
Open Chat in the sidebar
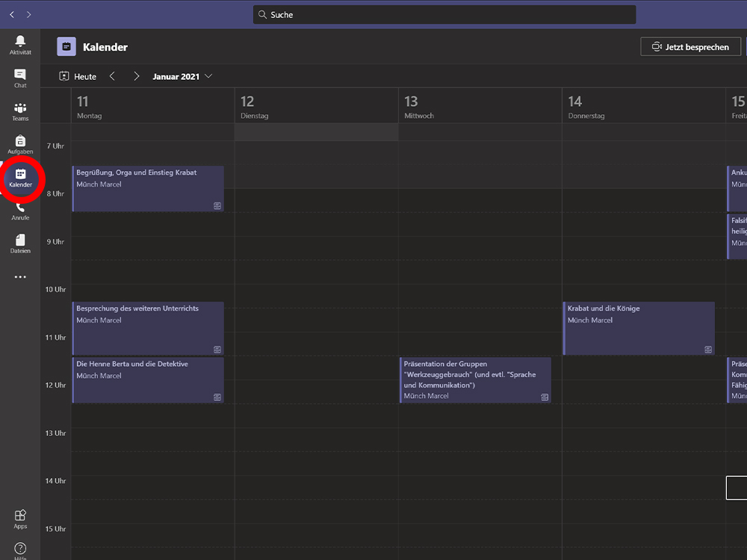tap(20, 78)
